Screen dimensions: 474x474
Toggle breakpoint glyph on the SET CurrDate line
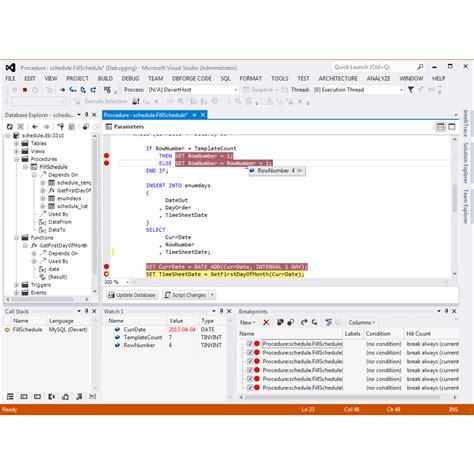click(x=106, y=266)
